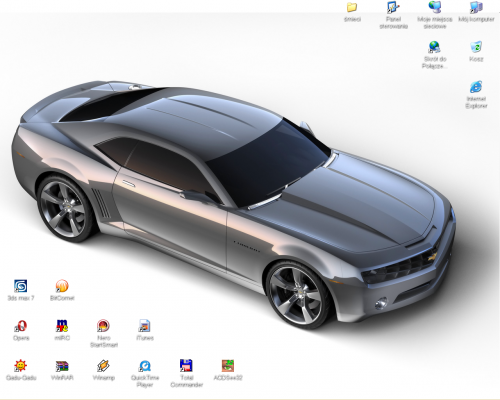Launch Internet Explorer from desktop
The width and height of the screenshot is (500, 400).
click(x=476, y=87)
